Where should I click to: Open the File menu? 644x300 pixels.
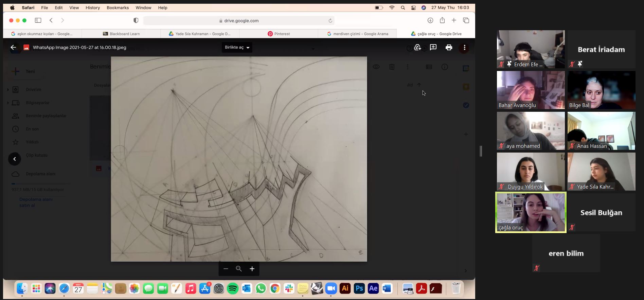tap(44, 7)
